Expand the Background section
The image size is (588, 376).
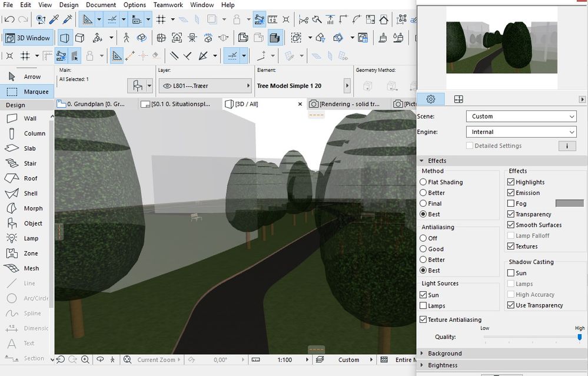tap(444, 354)
